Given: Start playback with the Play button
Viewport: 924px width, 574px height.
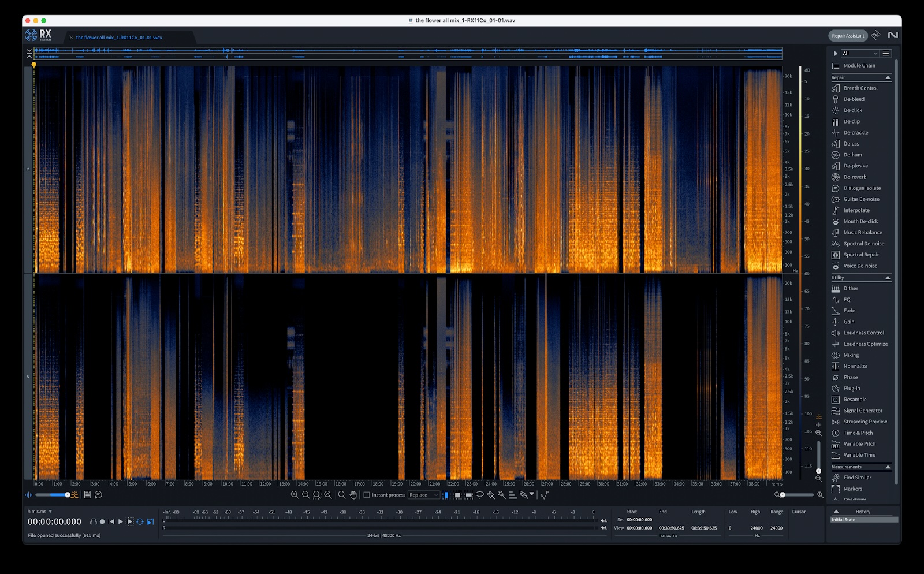Looking at the screenshot, I should coord(121,521).
